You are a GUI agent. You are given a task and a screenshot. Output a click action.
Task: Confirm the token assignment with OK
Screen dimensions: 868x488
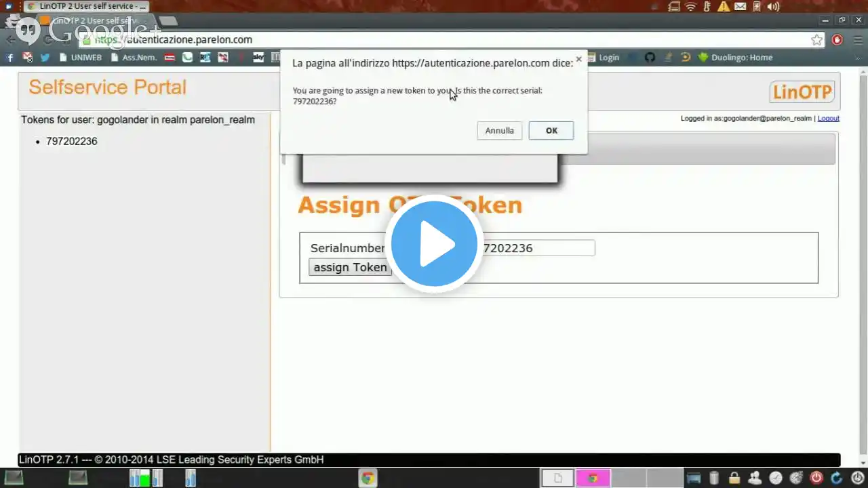click(551, 131)
